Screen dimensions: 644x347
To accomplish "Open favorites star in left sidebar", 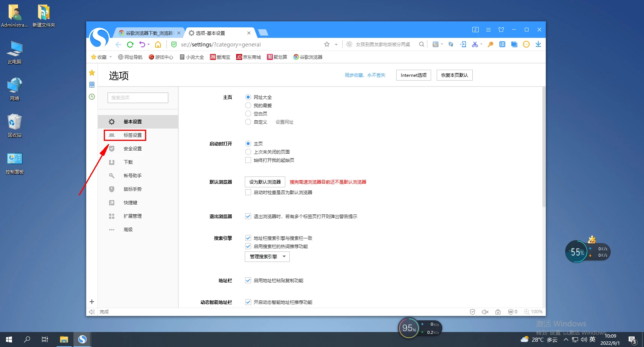I will pyautogui.click(x=92, y=73).
